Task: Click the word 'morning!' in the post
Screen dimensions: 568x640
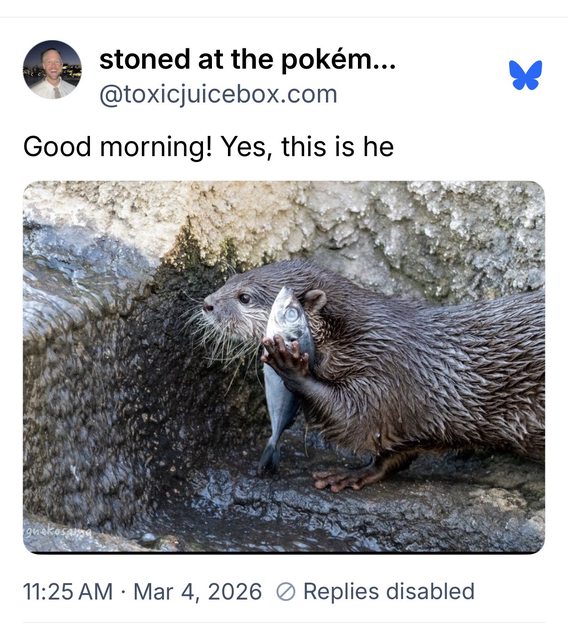Action: 156,147
